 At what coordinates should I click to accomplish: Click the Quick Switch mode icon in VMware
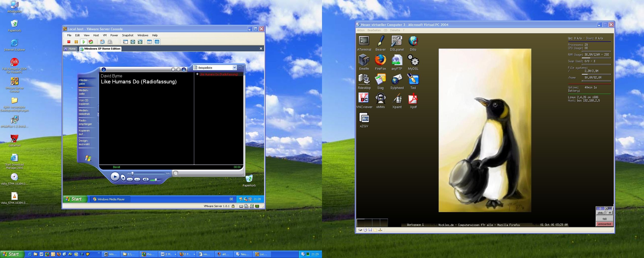[x=140, y=42]
